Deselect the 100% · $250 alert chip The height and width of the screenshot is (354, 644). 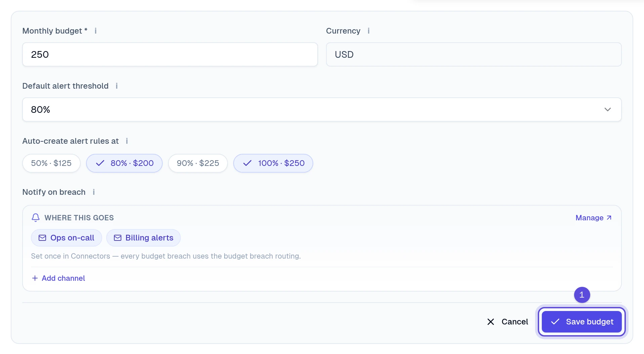(273, 163)
